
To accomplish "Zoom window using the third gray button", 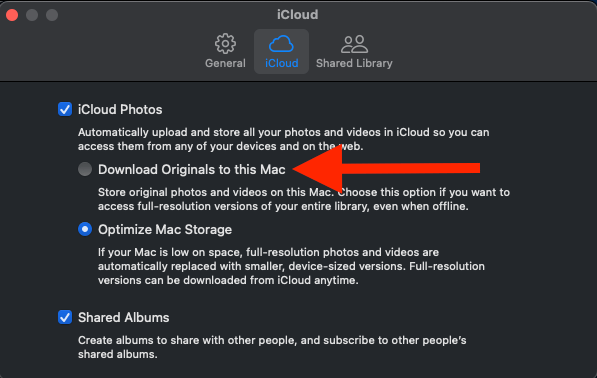I will point(52,15).
